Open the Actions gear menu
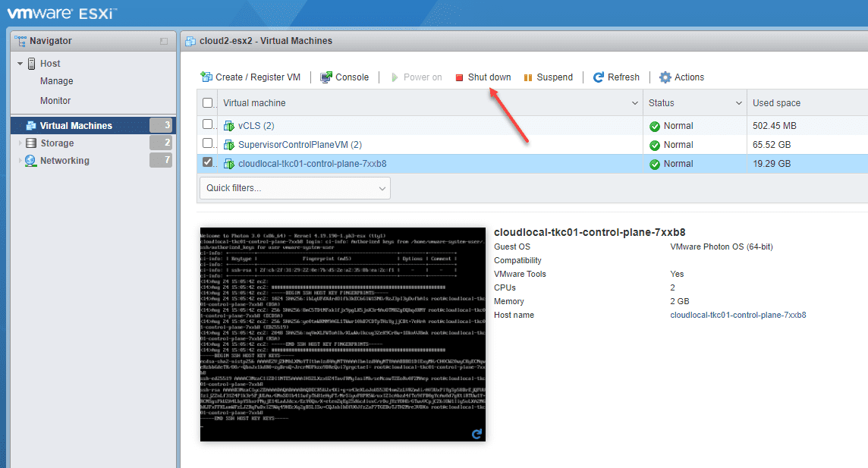The height and width of the screenshot is (468, 868). click(681, 77)
